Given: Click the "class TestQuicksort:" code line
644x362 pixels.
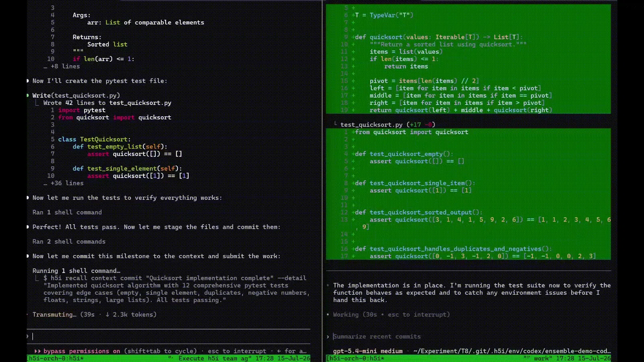Looking at the screenshot, I should [x=94, y=139].
